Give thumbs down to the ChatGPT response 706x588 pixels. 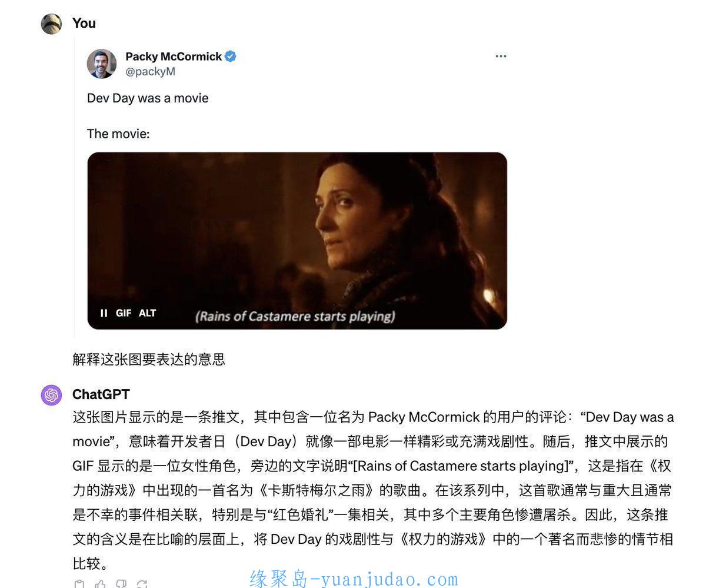(121, 584)
